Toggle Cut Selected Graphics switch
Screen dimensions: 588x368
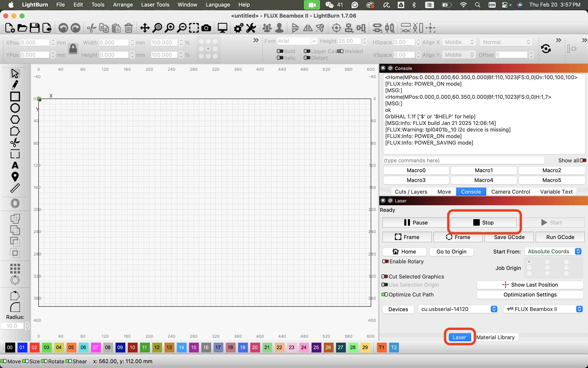tap(385, 276)
